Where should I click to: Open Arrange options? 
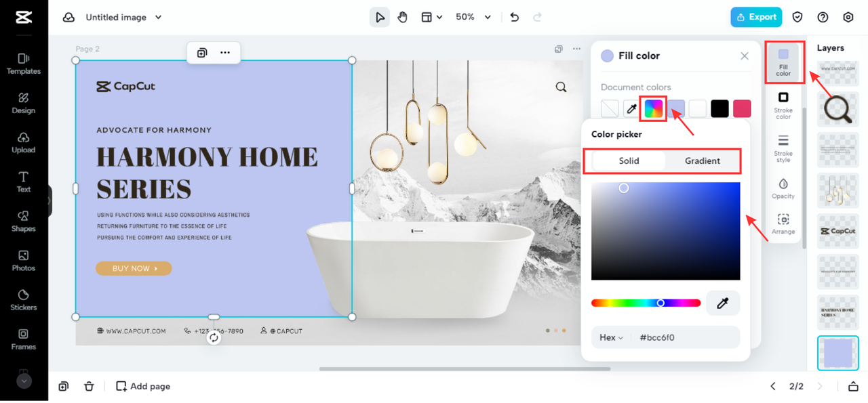click(x=783, y=224)
